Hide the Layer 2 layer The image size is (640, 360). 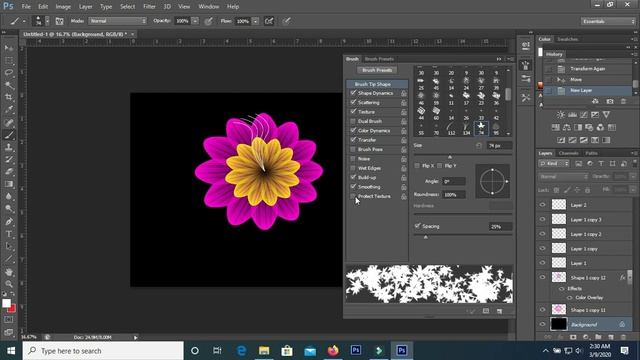pyautogui.click(x=542, y=205)
